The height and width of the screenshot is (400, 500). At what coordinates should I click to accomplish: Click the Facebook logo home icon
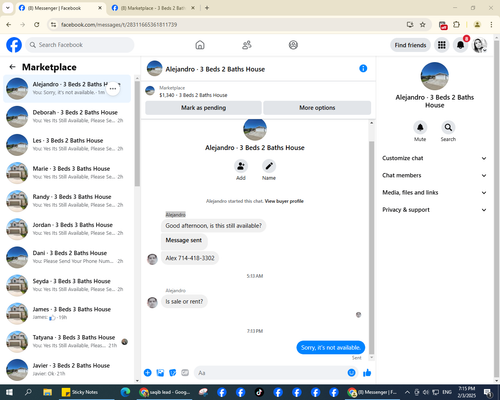tap(14, 45)
